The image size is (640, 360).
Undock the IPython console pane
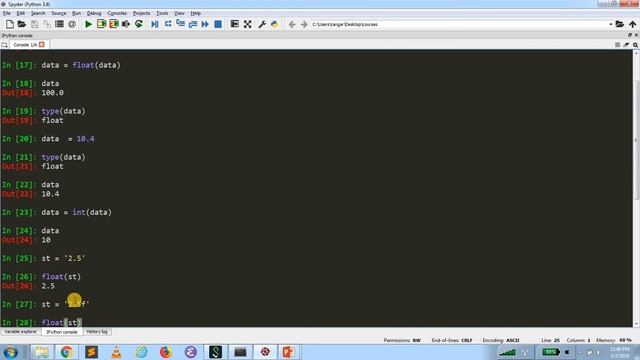pos(630,36)
